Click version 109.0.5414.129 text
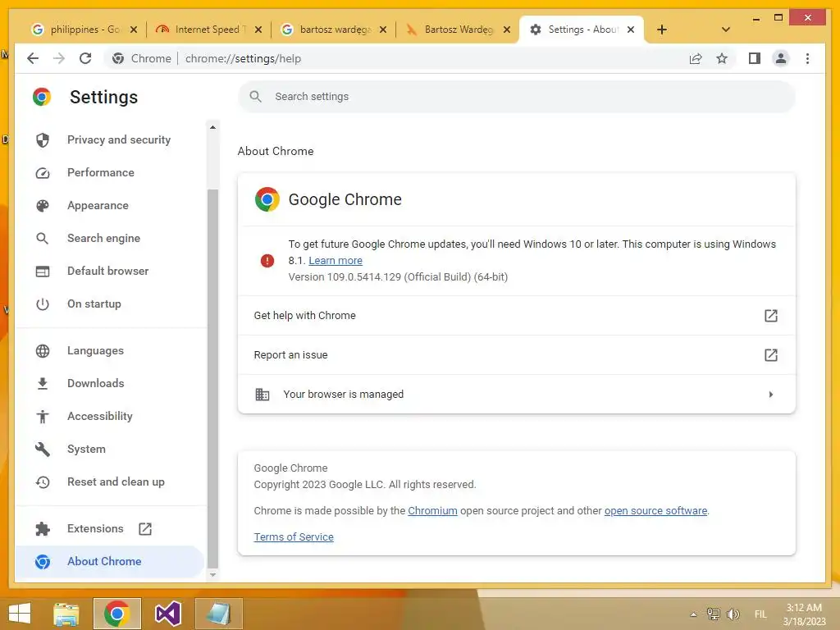Screen dimensions: 840x630 398,277
